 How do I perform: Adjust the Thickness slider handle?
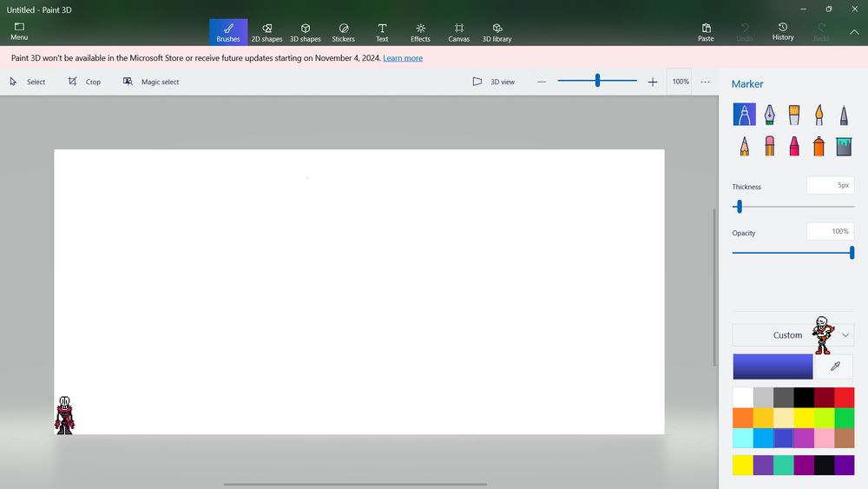pyautogui.click(x=739, y=207)
